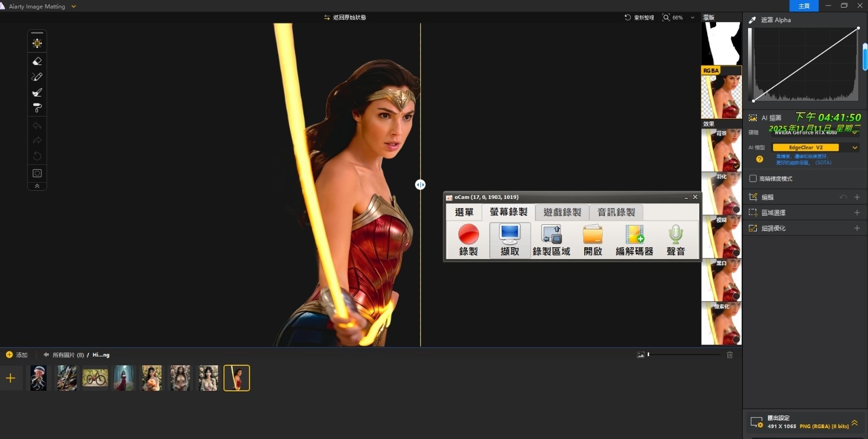Click the before/after split comparison handle

420,185
